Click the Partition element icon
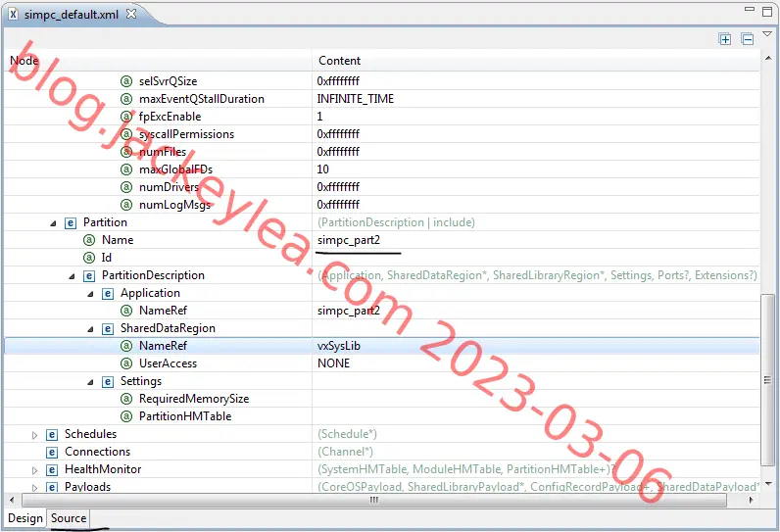Screen dimensions: 780x532 click(71, 223)
